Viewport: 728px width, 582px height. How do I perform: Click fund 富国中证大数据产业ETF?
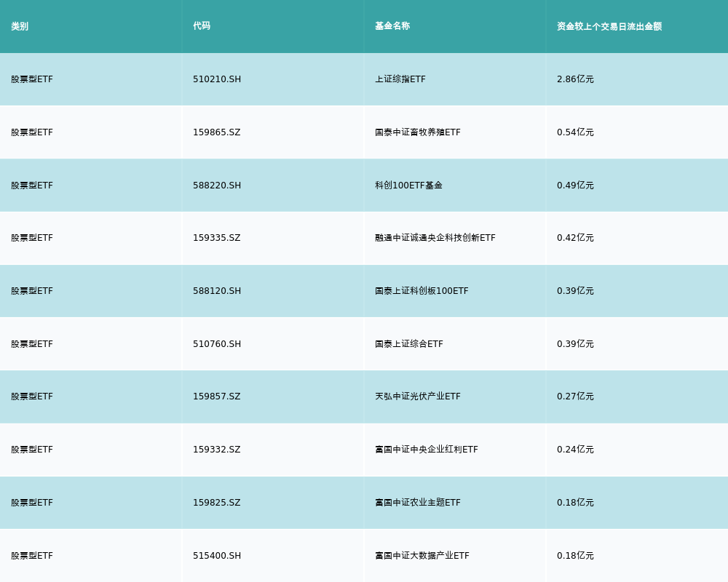[x=422, y=556]
